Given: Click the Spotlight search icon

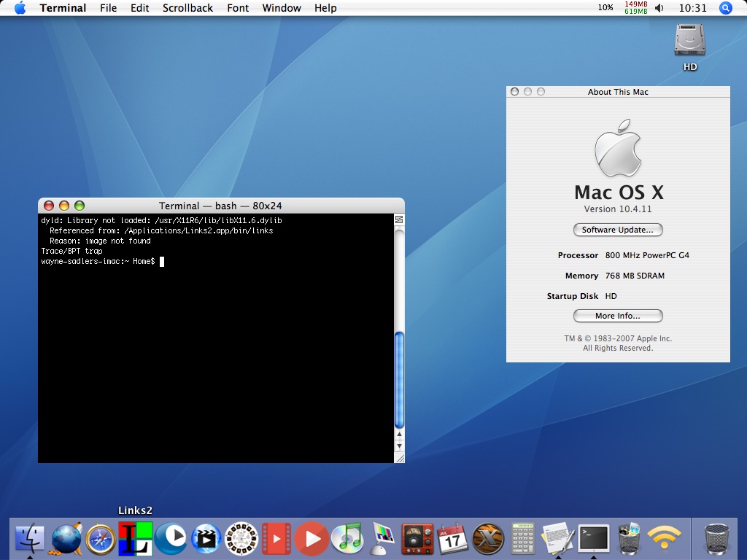Looking at the screenshot, I should point(725,8).
